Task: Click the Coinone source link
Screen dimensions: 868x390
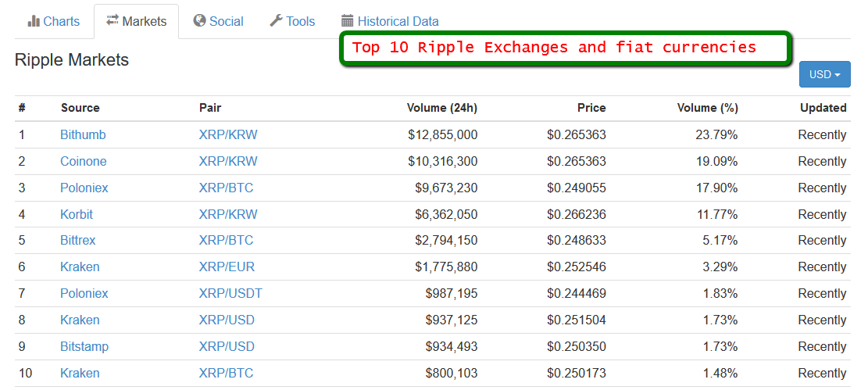Action: coord(84,161)
